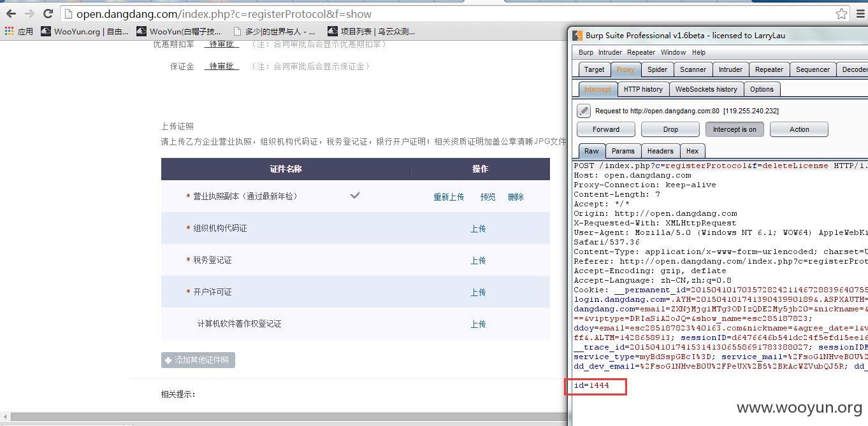Select the Options sub-tab

[x=762, y=90]
